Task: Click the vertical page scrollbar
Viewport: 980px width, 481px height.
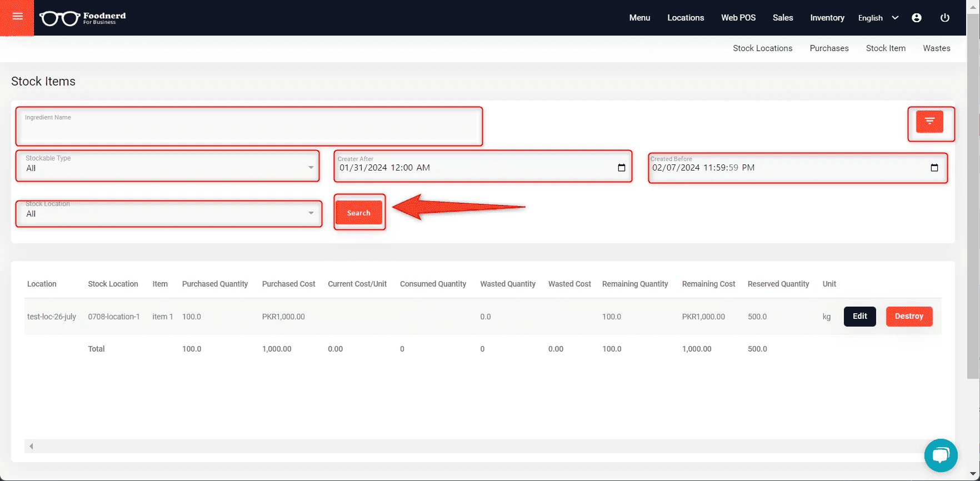Action: [x=973, y=196]
